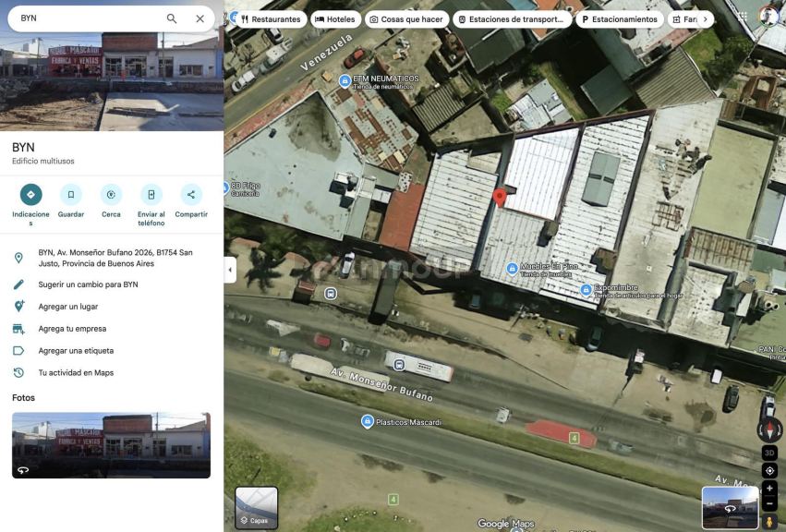Select Agrega tu empresa
786x532 pixels.
(x=72, y=329)
